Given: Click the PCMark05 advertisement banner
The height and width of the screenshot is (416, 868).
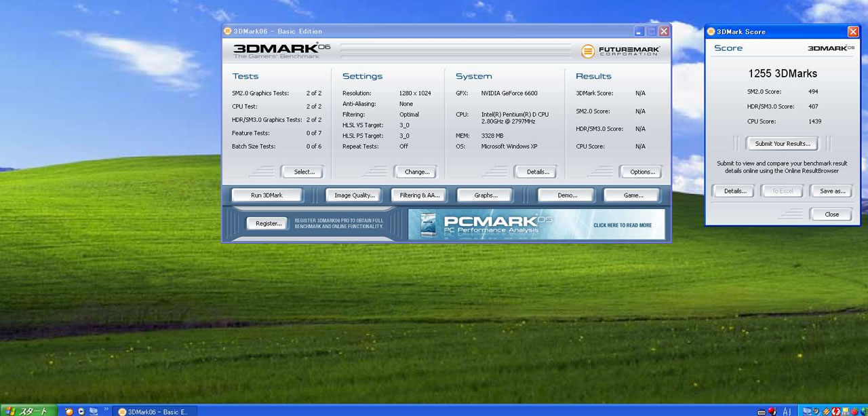Looking at the screenshot, I should point(536,224).
